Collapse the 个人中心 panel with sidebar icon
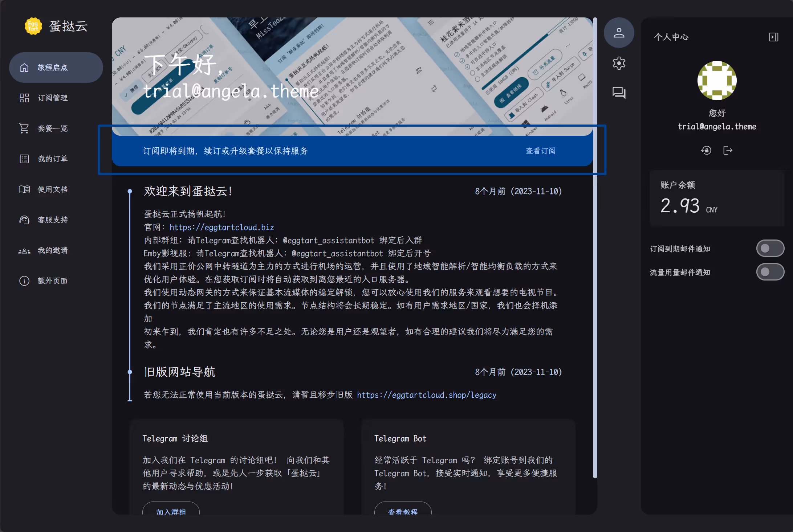 coord(773,37)
